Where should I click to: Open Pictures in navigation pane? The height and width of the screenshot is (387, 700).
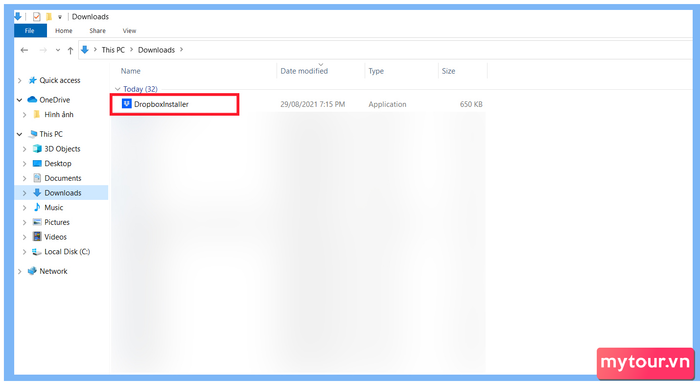(57, 222)
